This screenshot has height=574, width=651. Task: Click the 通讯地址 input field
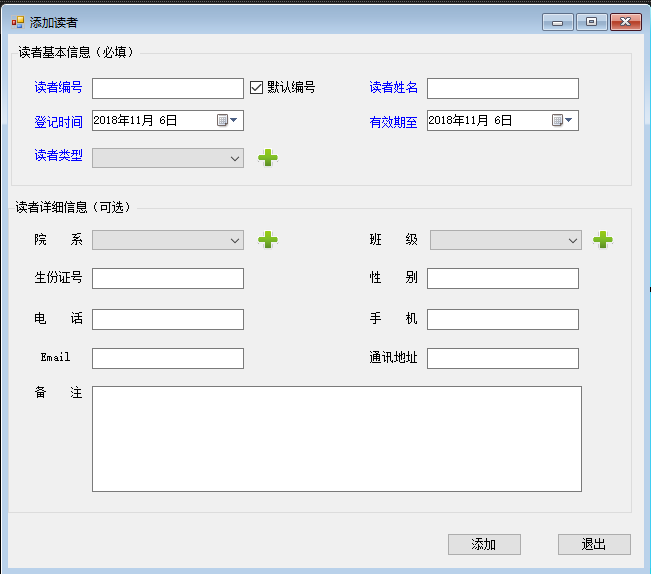[503, 358]
